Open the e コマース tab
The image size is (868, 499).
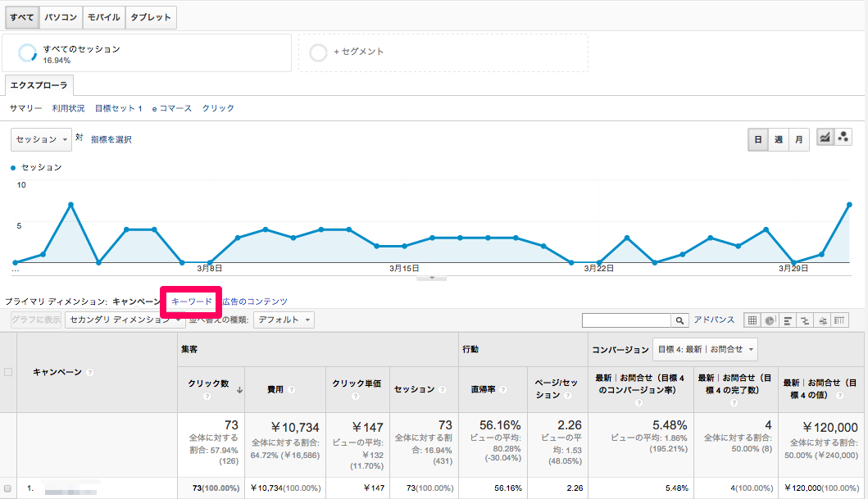(171, 108)
